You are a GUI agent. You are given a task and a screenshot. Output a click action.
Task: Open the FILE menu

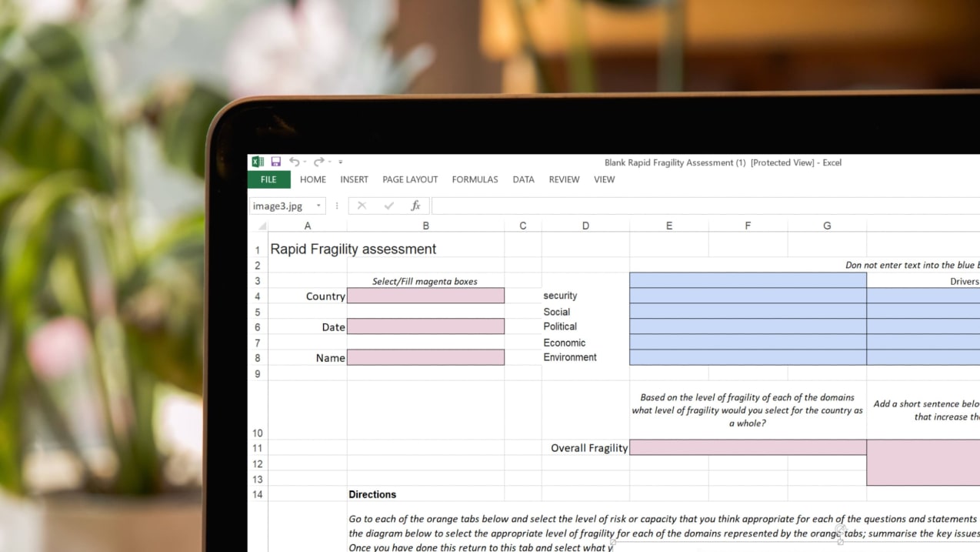(x=268, y=179)
